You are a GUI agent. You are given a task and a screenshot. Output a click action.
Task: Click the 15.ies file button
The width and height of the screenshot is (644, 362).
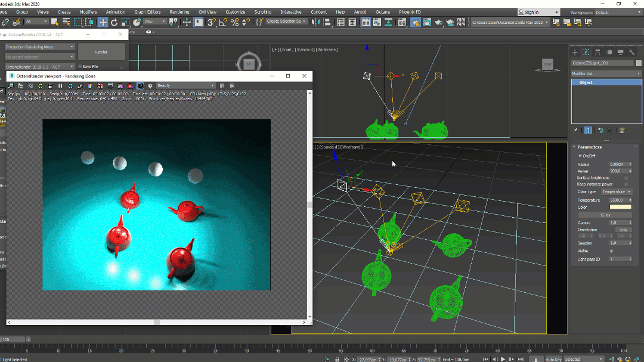[605, 215]
